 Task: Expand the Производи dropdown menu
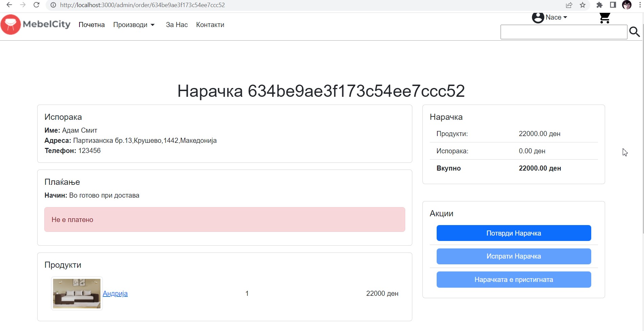[134, 25]
